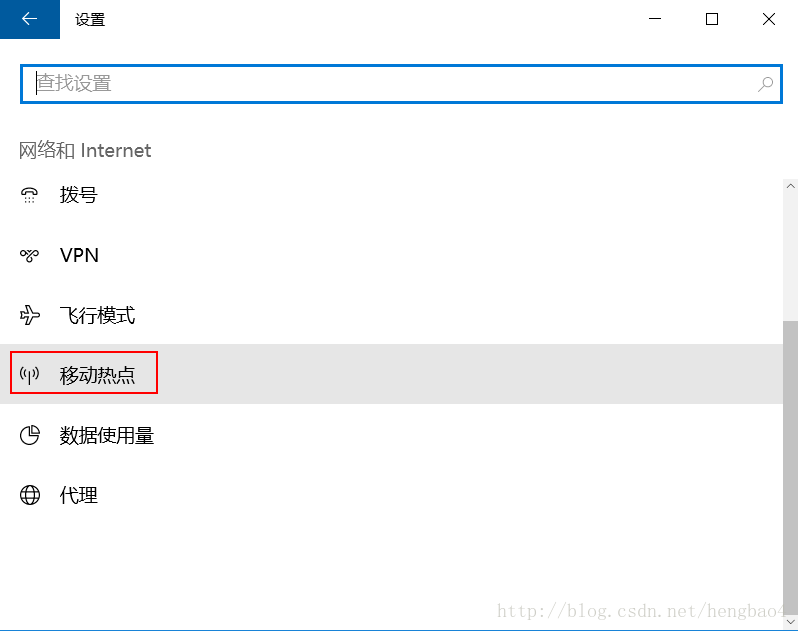Click the mobile hotspot antenna icon
The height and width of the screenshot is (631, 798).
pyautogui.click(x=29, y=375)
